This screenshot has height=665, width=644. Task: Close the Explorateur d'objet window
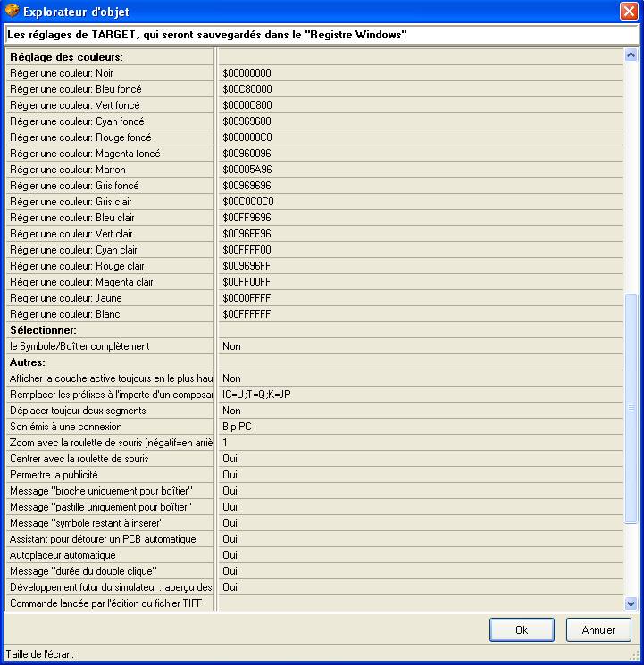(629, 12)
